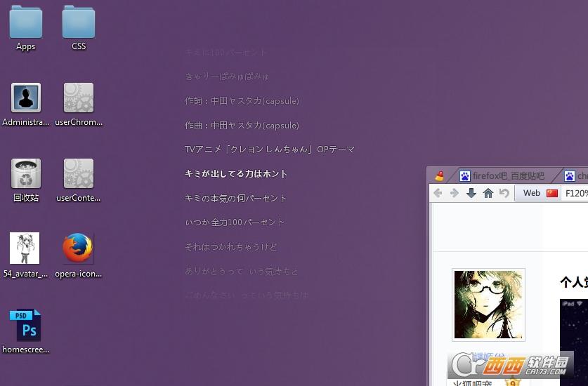The height and width of the screenshot is (386, 588).
Task: Click the Chinese flag icon in address bar
Action: 552,193
